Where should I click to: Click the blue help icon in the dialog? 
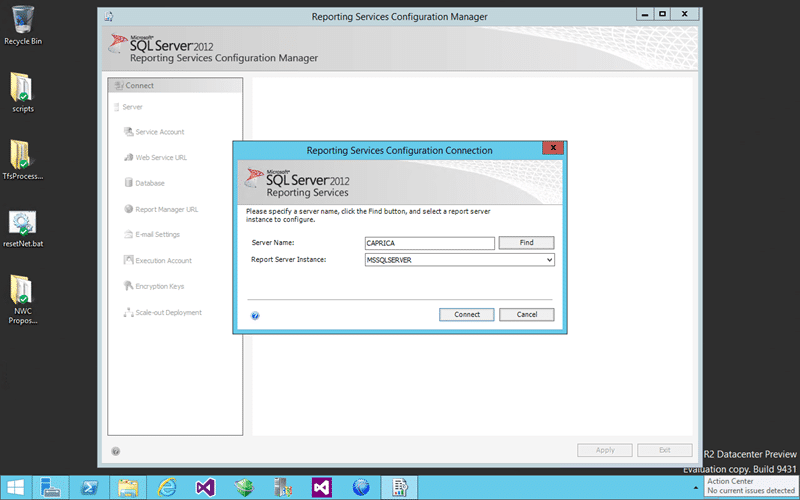(x=256, y=315)
